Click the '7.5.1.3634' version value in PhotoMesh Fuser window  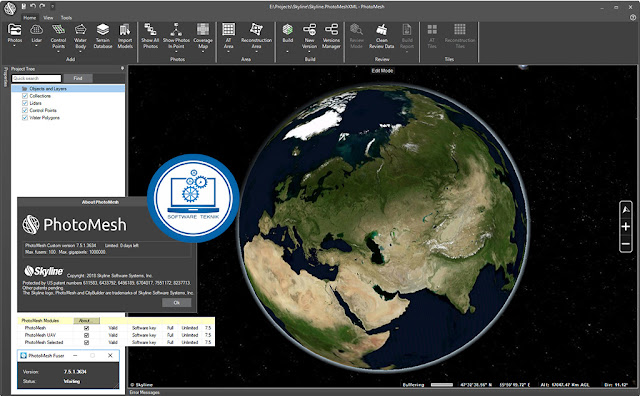(75, 372)
